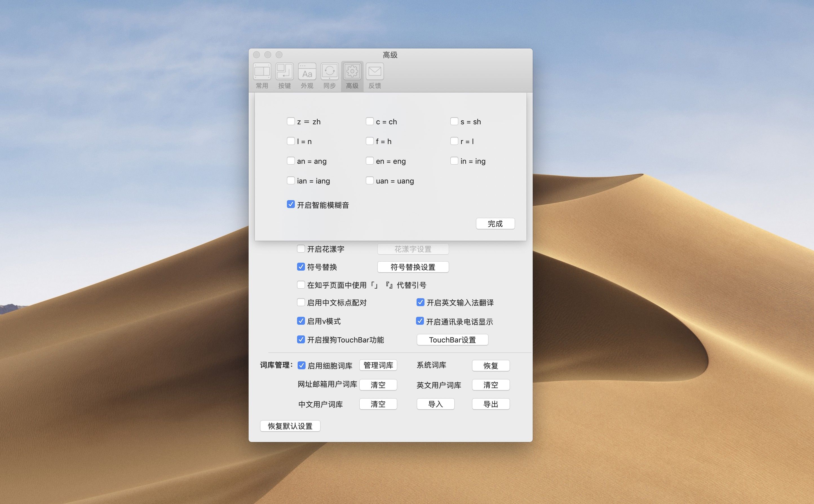Uncheck 开启英文输入法翻译
Image resolution: width=814 pixels, height=504 pixels.
pyautogui.click(x=421, y=302)
